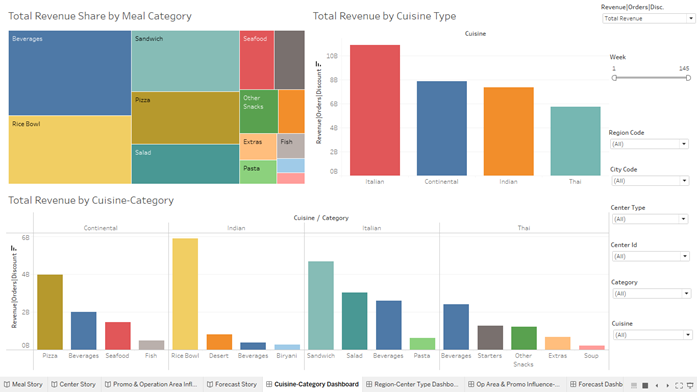Click the Week range slider track
The width and height of the screenshot is (697, 392).
[x=651, y=78]
